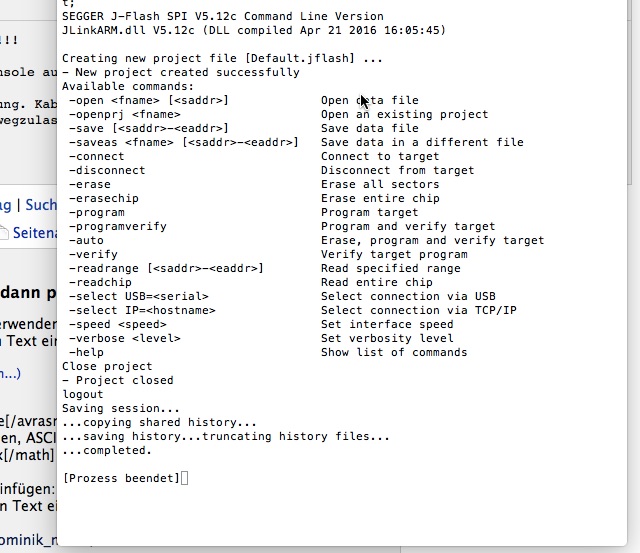
Task: Click the [Prozess beendet] text in terminal
Action: tap(121, 478)
